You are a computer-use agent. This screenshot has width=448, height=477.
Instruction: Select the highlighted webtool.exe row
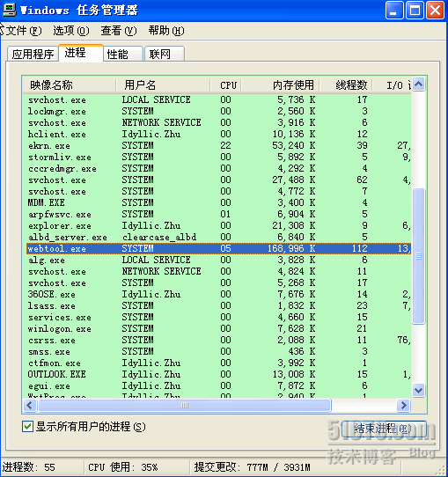(x=218, y=248)
